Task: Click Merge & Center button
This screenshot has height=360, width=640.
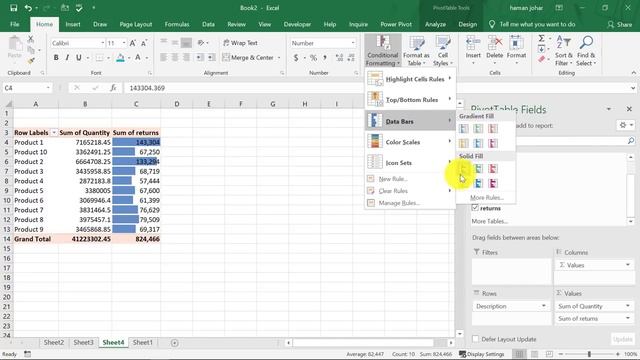Action: [248, 58]
